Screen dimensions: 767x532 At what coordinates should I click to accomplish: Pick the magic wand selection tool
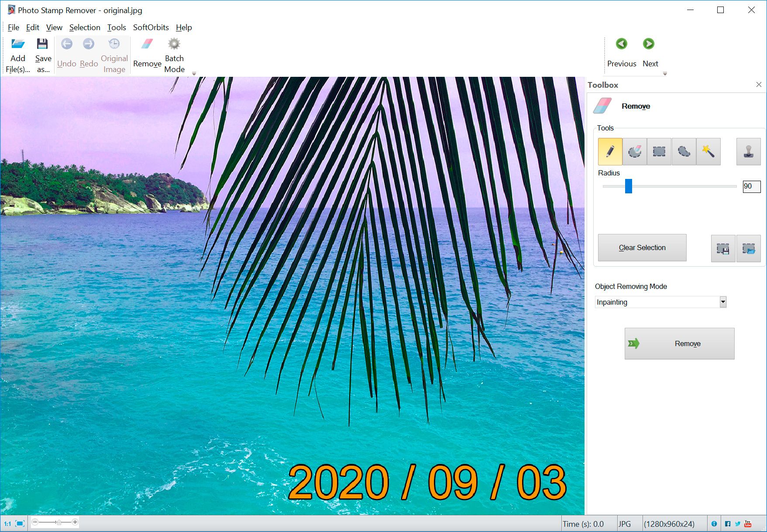pyautogui.click(x=708, y=151)
